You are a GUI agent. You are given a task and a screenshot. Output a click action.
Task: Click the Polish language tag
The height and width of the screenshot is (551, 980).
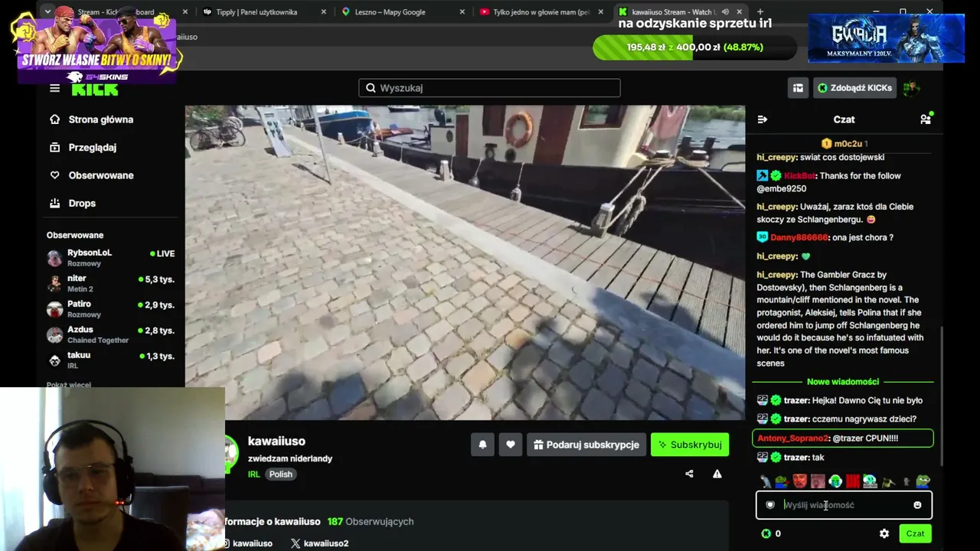(x=280, y=474)
